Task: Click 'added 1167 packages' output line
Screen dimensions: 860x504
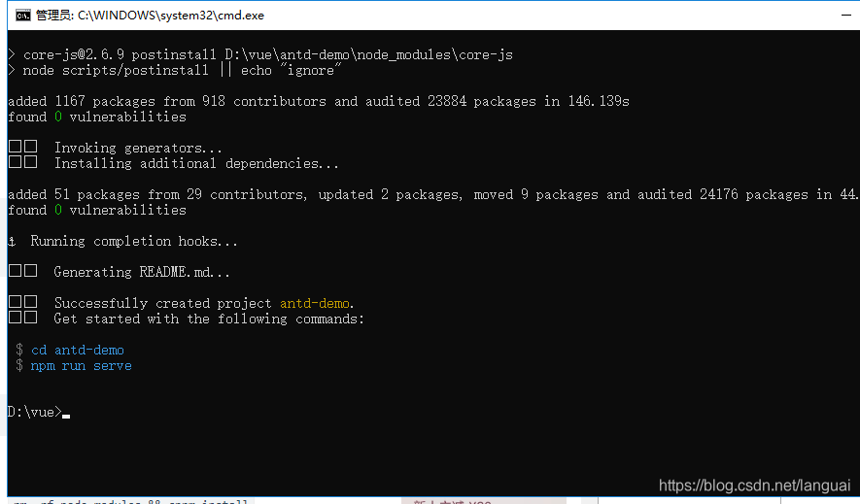Action: click(319, 101)
